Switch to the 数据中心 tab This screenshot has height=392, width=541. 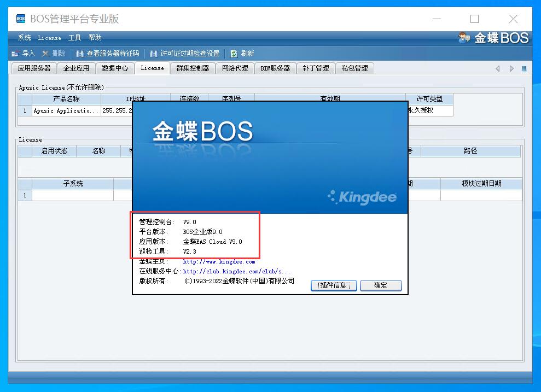115,68
